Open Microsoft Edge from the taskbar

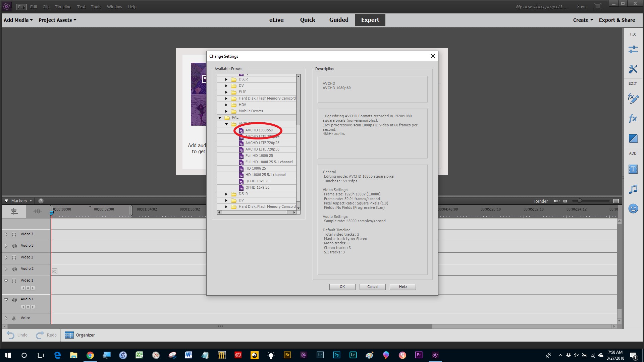coord(57,355)
